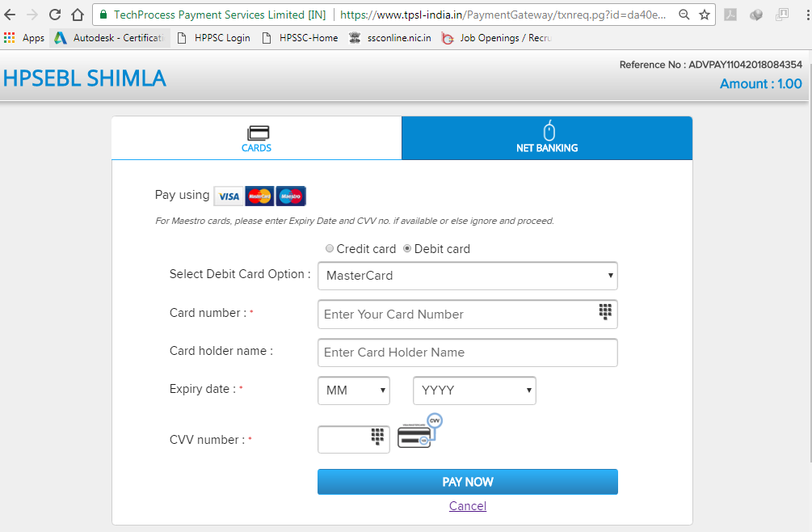812x532 pixels.
Task: Click the bookmark star in the address bar
Action: coord(704,15)
